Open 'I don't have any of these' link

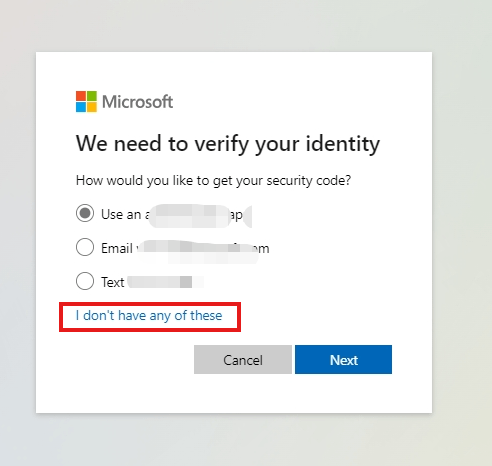149,315
